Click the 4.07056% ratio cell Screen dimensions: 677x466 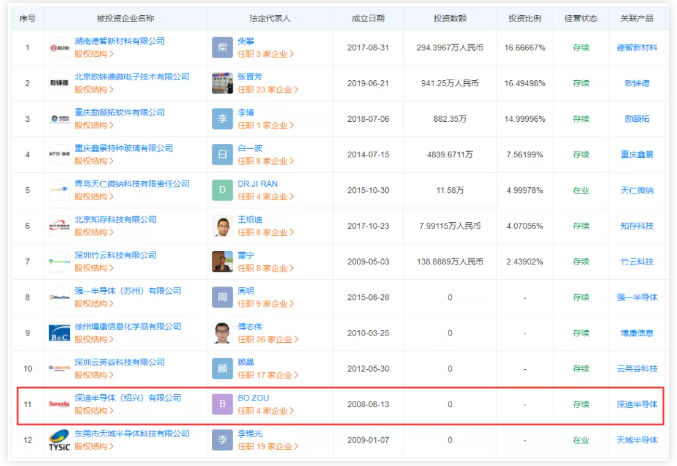[525, 226]
